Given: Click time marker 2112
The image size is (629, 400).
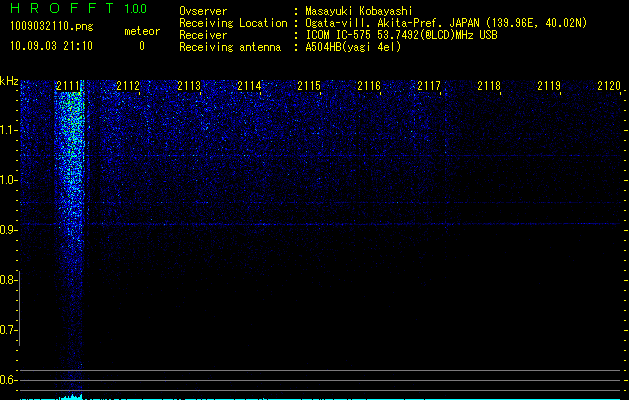Looking at the screenshot, I should (x=128, y=86).
